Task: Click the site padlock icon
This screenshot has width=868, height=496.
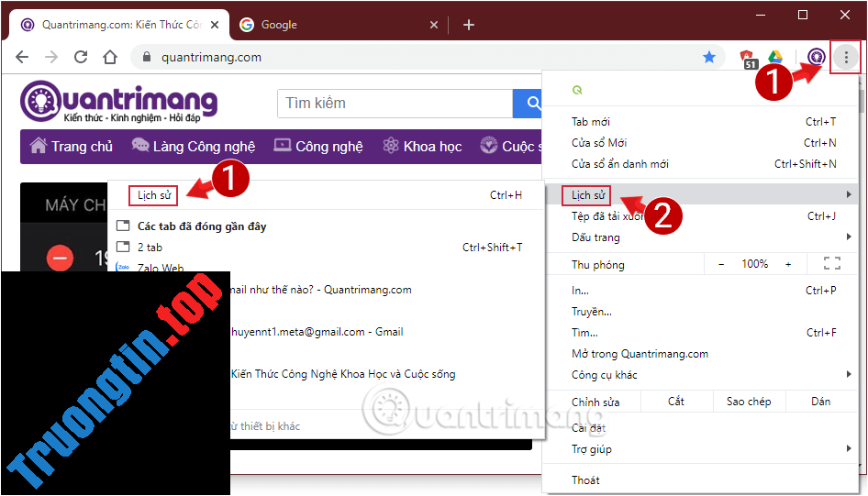Action: (x=147, y=57)
